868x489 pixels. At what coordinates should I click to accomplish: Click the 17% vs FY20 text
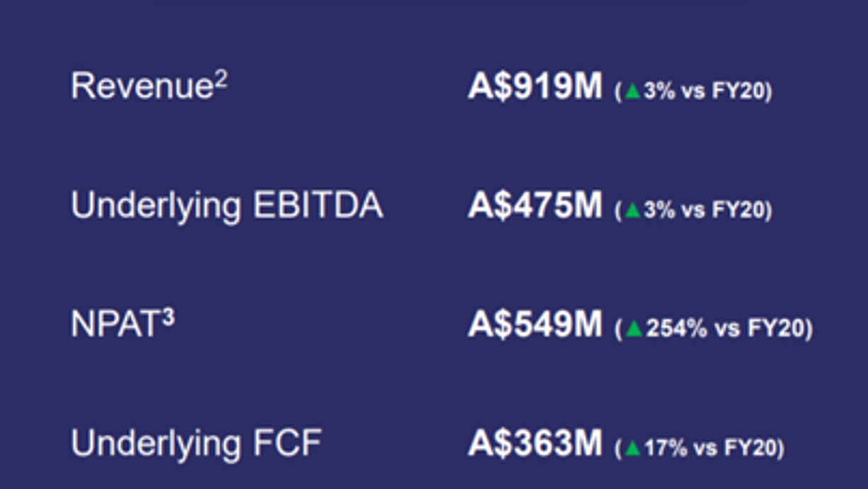click(711, 449)
